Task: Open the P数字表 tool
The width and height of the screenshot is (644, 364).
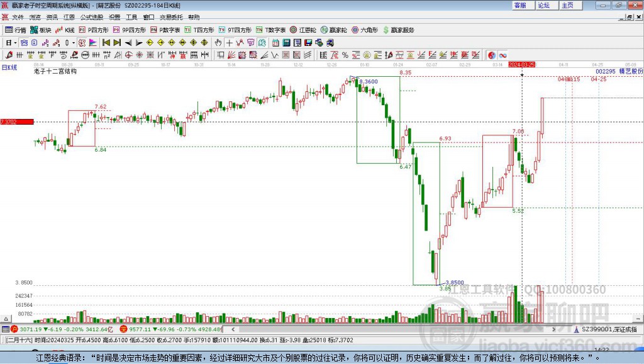Action: tap(165, 30)
